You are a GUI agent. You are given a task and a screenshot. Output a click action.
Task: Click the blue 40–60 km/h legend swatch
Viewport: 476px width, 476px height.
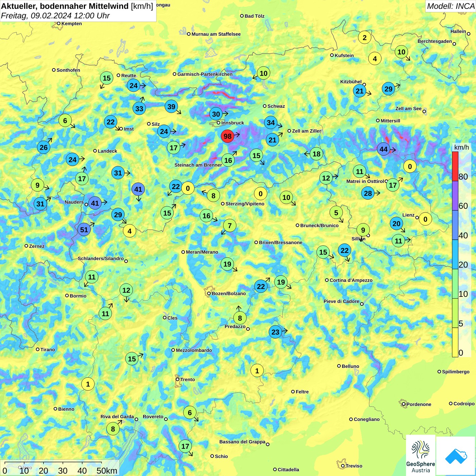[455, 225]
